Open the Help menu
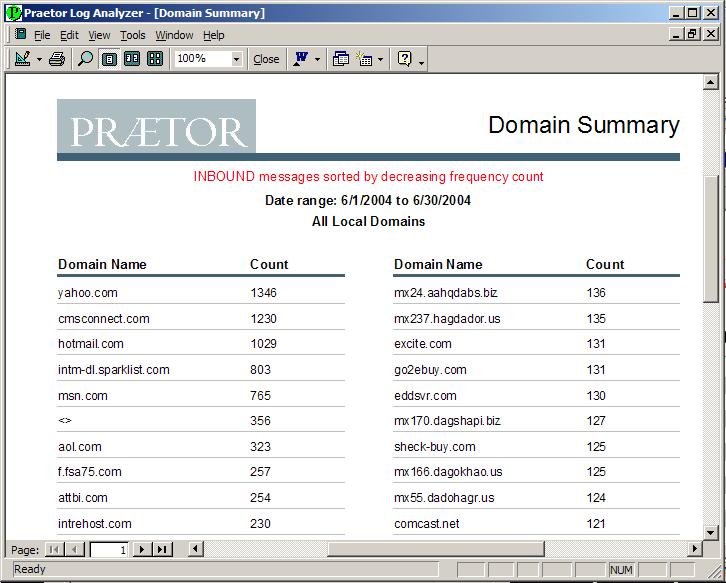 213,35
